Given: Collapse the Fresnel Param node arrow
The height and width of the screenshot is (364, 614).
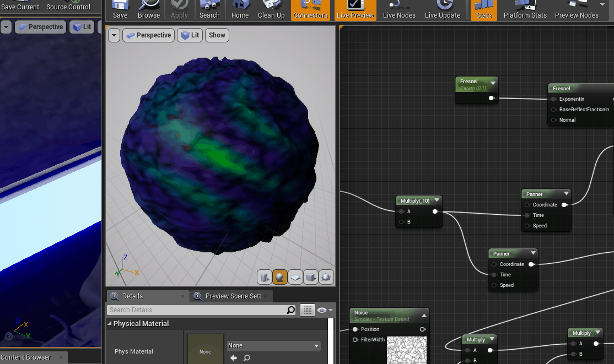Looking at the screenshot, I should [x=493, y=83].
